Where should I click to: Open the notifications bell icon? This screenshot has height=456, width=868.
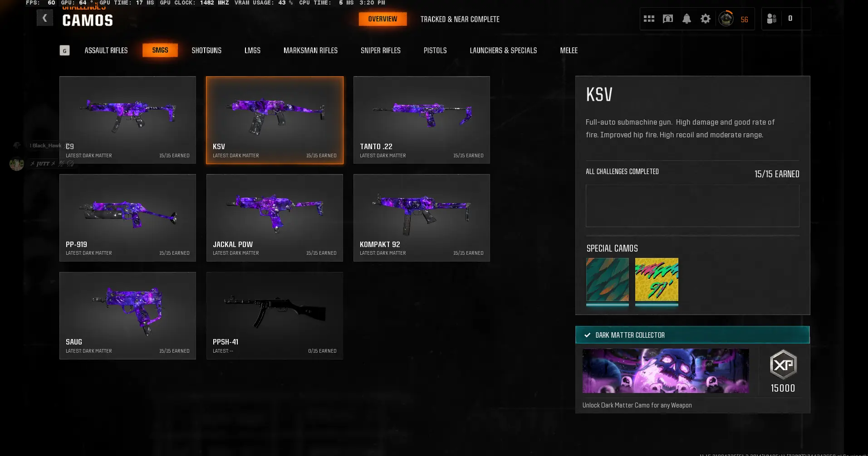pos(687,19)
